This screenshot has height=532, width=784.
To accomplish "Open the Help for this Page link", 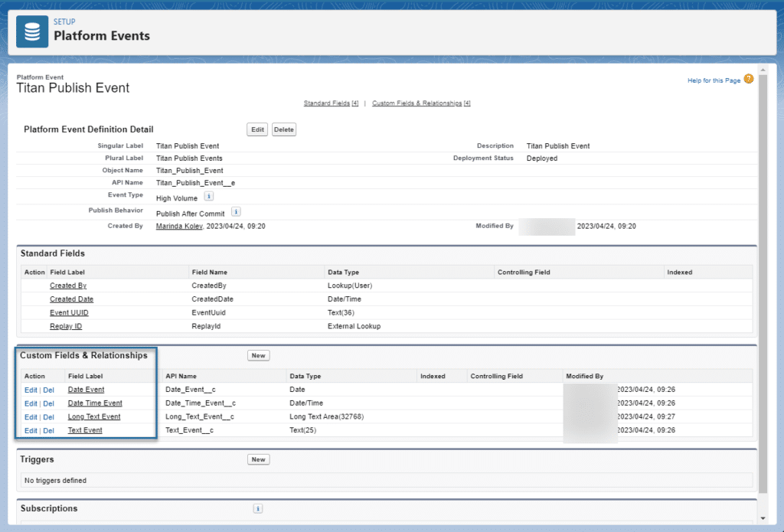I will click(x=714, y=80).
